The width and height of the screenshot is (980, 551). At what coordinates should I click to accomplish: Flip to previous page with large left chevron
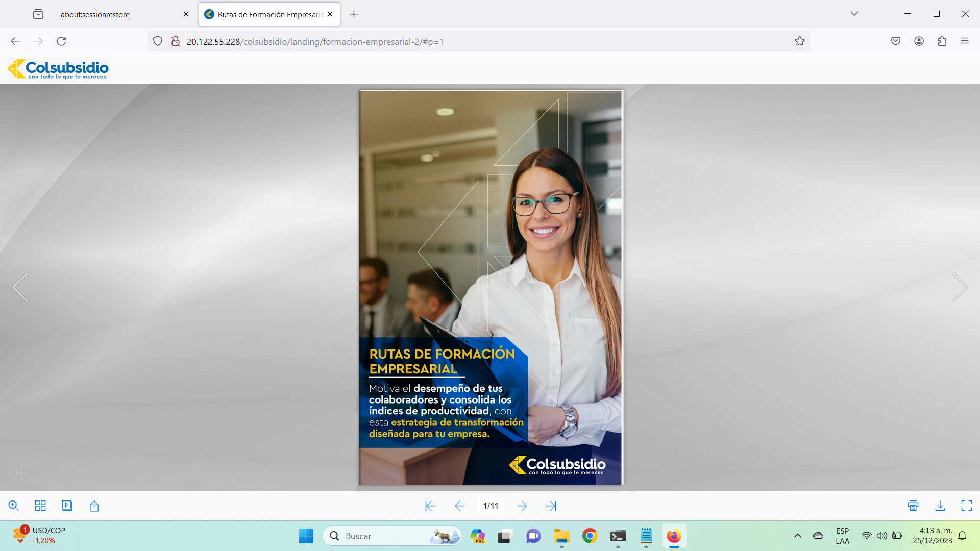click(x=20, y=287)
